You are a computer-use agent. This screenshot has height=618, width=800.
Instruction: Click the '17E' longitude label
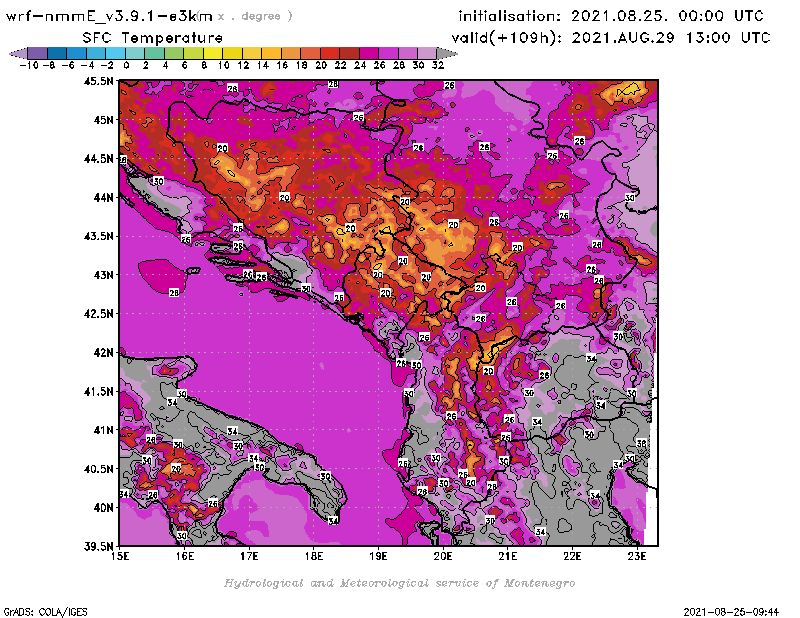249,556
